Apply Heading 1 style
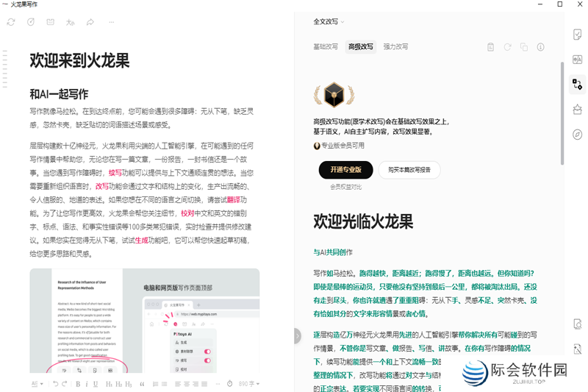The width and height of the screenshot is (588, 392). coord(109,384)
